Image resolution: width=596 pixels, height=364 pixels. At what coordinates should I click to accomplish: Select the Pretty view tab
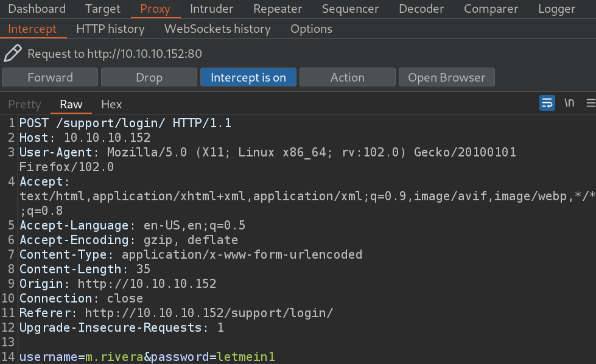[24, 104]
